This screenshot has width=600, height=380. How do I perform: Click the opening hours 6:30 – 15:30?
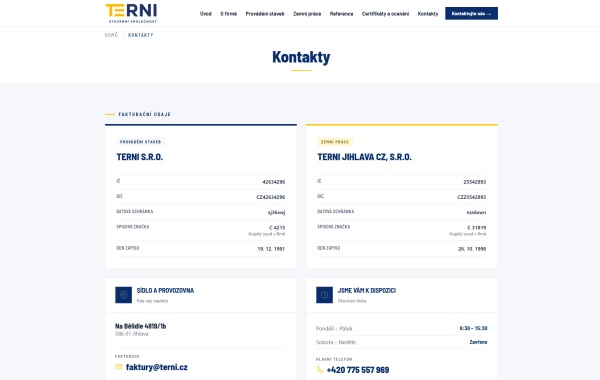[x=473, y=328]
